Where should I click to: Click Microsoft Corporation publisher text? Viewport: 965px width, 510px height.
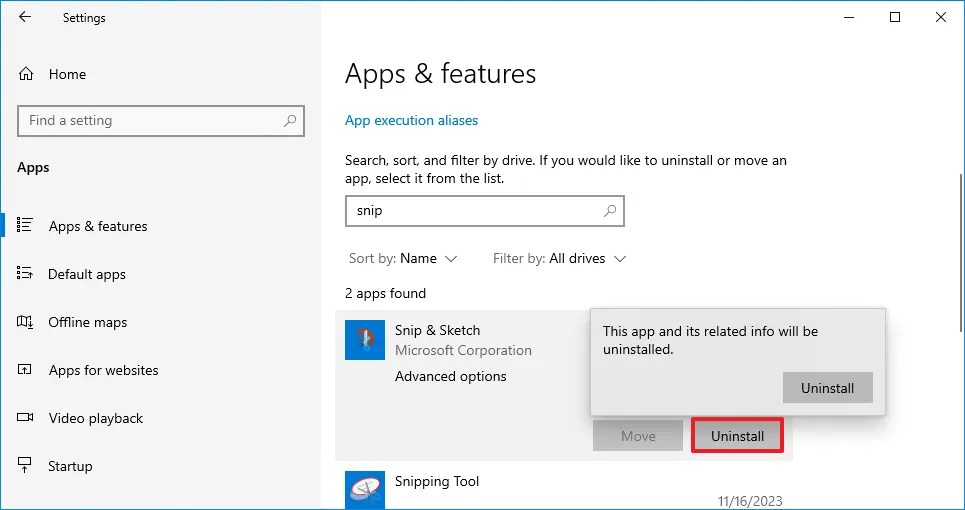click(463, 350)
